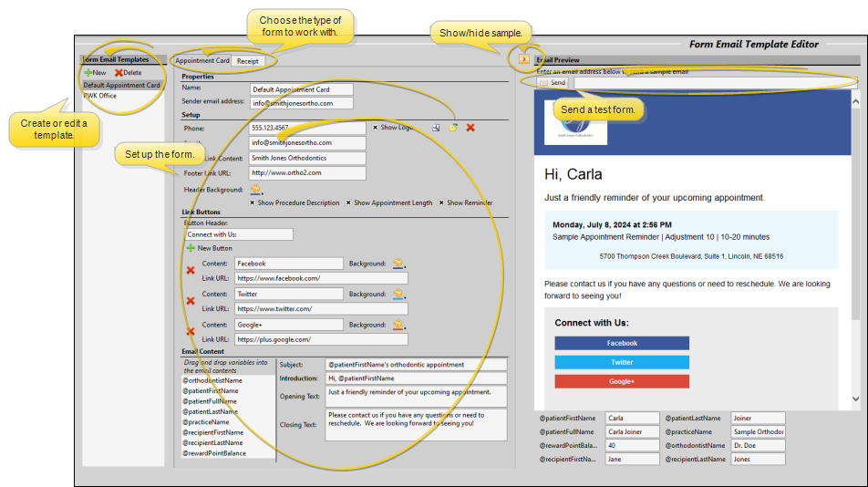Open Facebook button Background color dropdown
Image resolution: width=868 pixels, height=487 pixels.
[x=398, y=264]
